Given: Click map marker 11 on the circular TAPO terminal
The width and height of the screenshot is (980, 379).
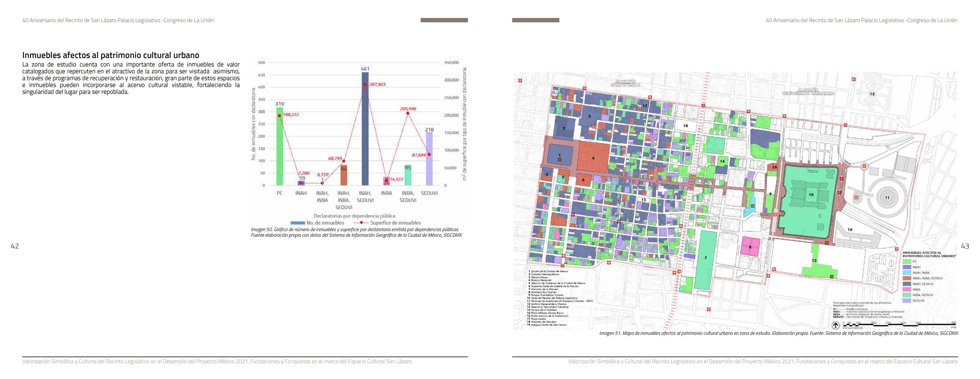Looking at the screenshot, I should 887,197.
